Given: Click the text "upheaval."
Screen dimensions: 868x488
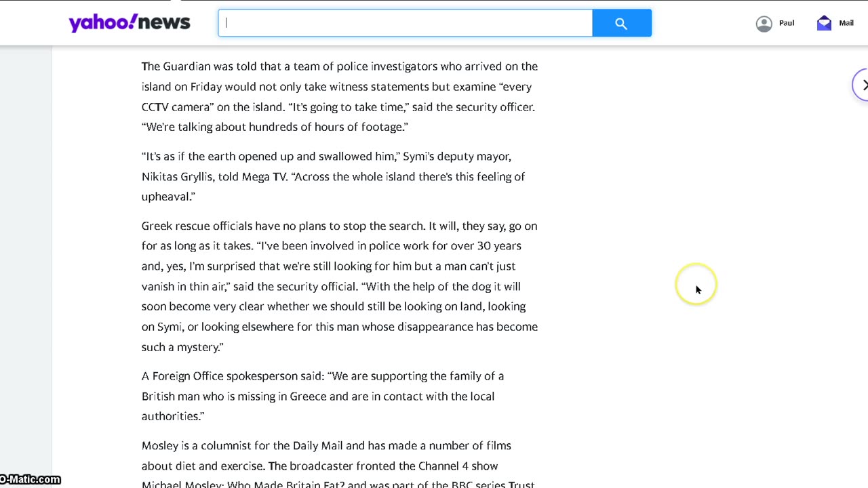Looking at the screenshot, I should click(x=168, y=197).
